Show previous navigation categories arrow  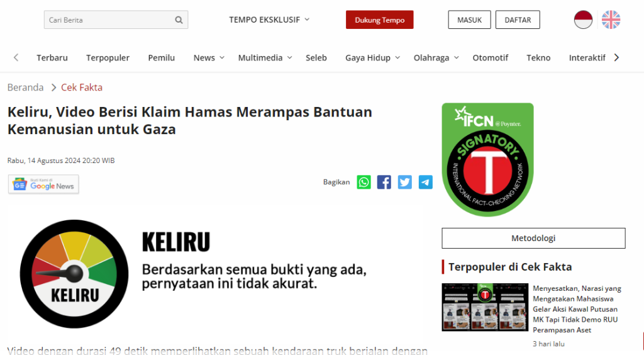[x=16, y=57]
